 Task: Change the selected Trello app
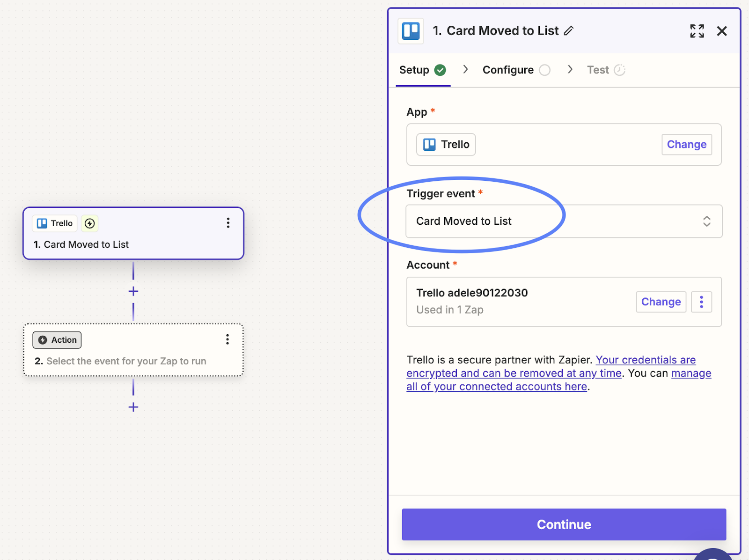686,145
